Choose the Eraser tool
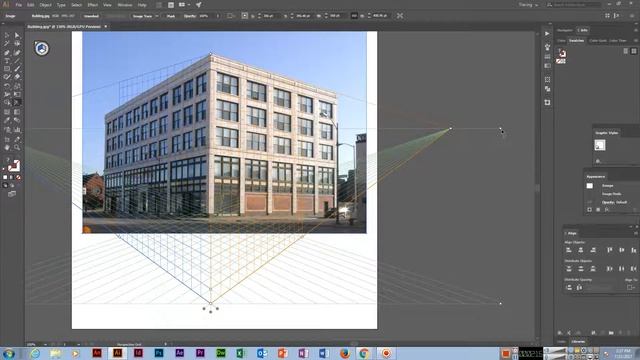Viewport: 640px width, 360px height. pos(17,77)
